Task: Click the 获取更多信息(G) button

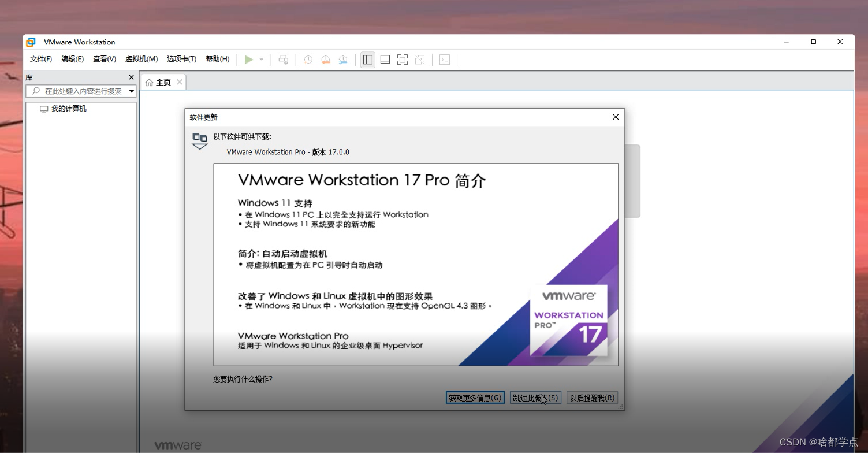Action: 475,398
